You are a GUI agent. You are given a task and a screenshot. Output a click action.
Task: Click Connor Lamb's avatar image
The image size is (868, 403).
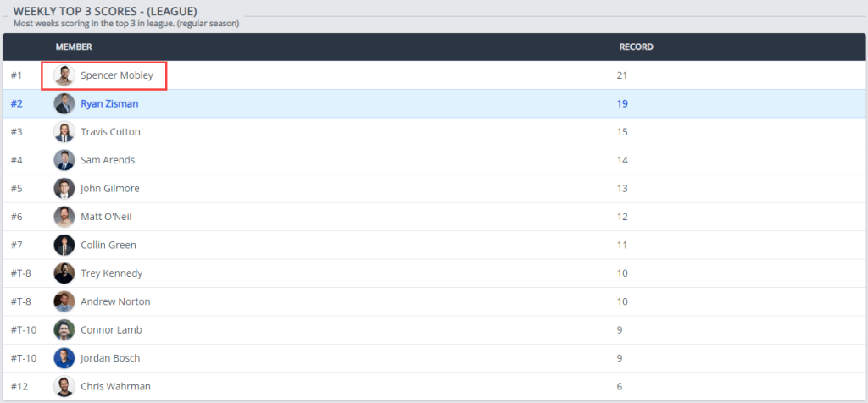point(64,329)
